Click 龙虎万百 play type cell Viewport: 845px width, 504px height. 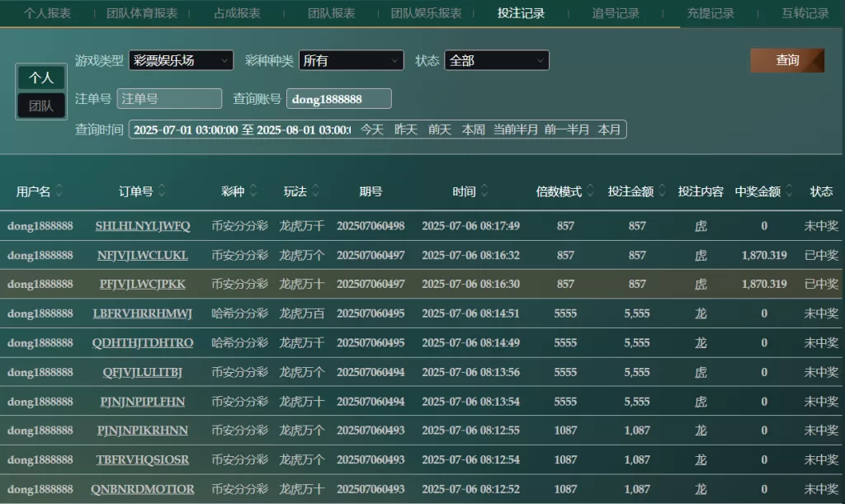click(302, 313)
